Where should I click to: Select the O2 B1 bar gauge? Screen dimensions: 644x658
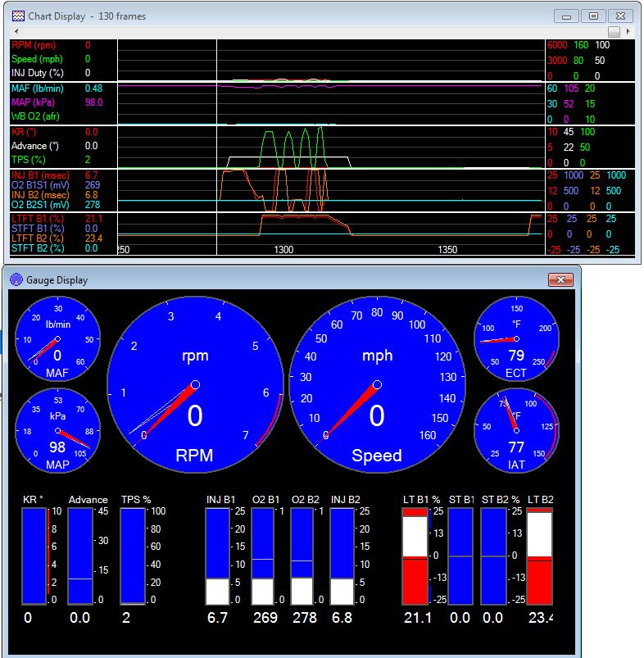click(262, 556)
